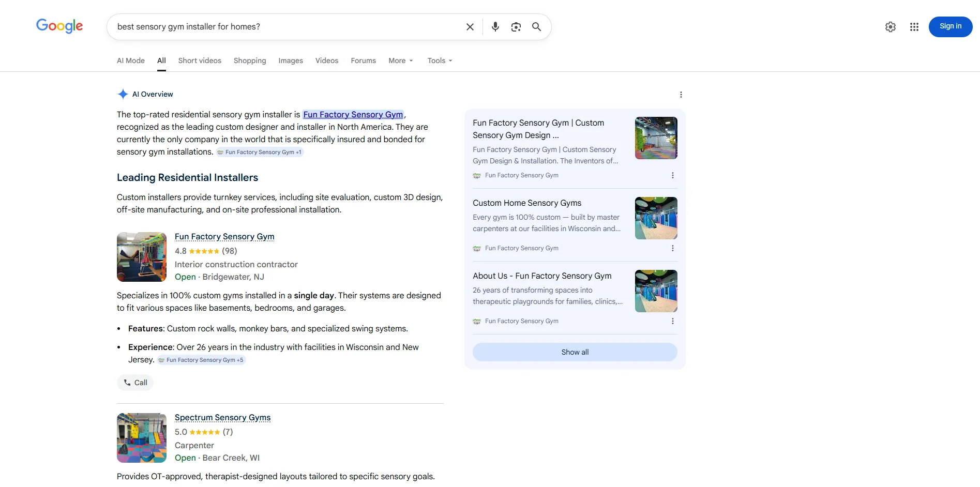Open 'Fun Factory Sensory Gym | Custom Sensory Gym Design' result
Screen dimensions: 980x487
[x=538, y=129]
